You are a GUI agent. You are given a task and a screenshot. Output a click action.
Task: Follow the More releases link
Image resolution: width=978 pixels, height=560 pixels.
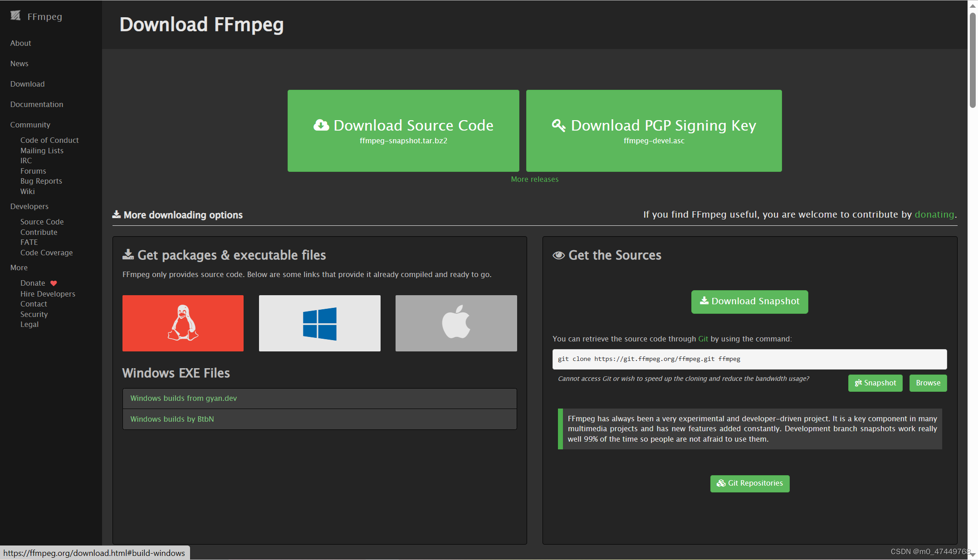534,179
